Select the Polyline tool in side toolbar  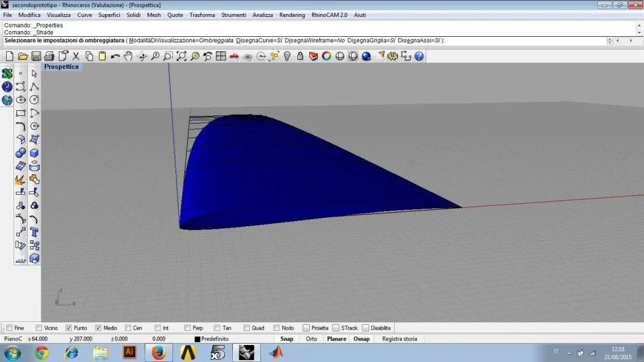tap(34, 87)
